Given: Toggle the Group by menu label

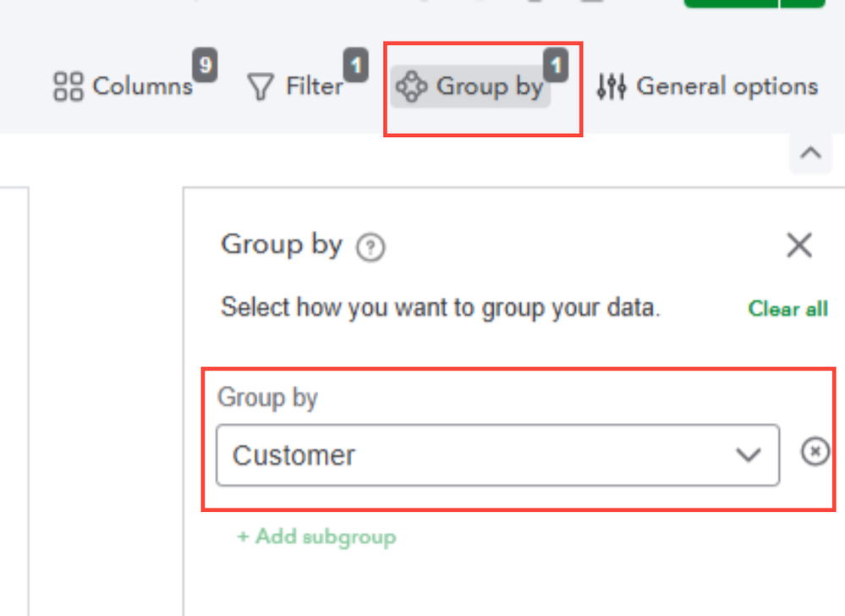Looking at the screenshot, I should point(489,86).
